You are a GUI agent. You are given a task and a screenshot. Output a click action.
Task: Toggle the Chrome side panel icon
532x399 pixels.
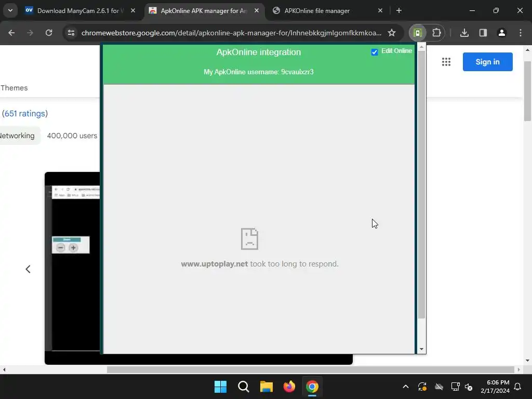click(483, 33)
